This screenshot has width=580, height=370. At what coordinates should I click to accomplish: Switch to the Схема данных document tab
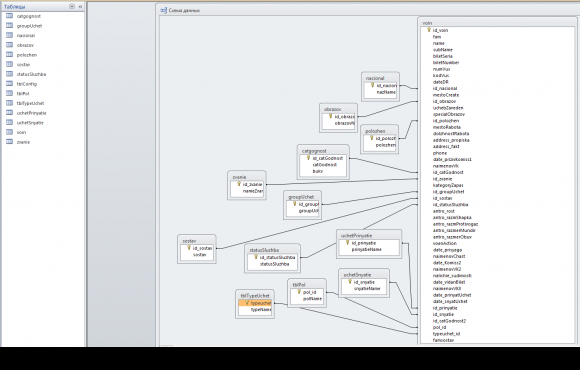[x=181, y=10]
